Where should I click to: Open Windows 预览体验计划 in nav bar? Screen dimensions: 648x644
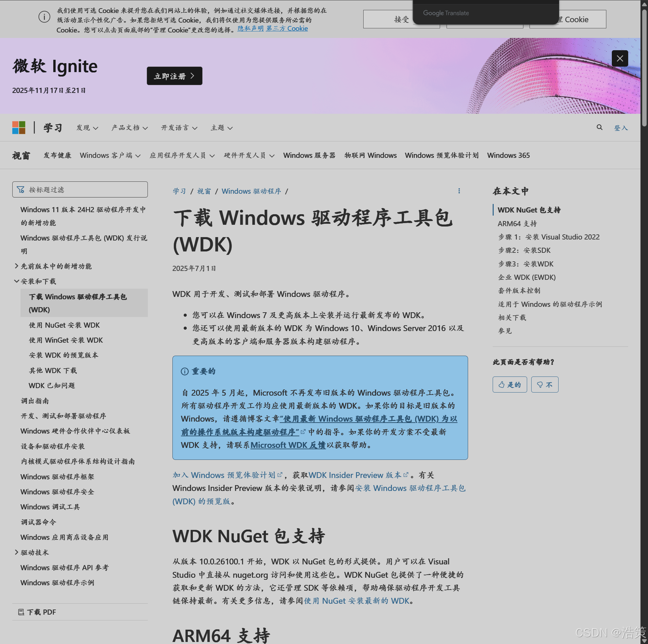(442, 155)
